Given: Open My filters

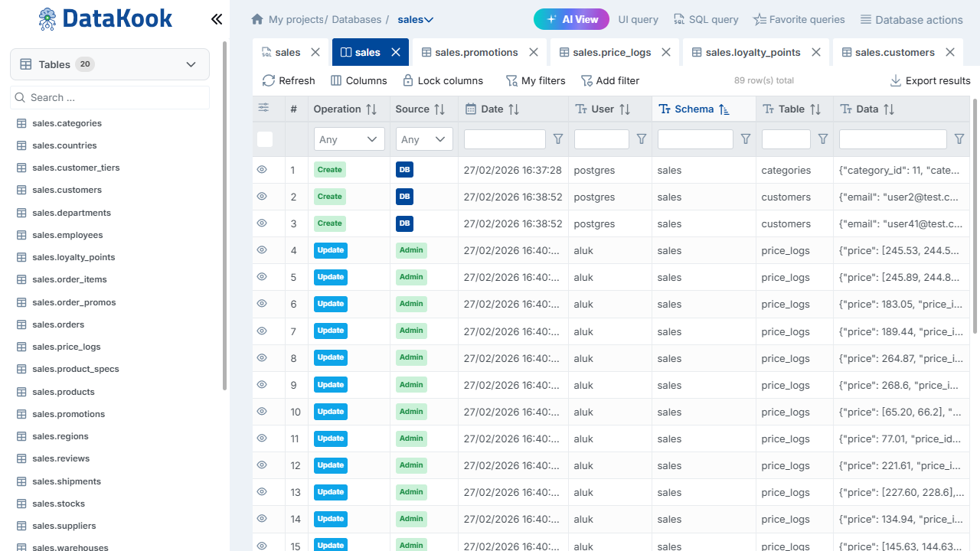Looking at the screenshot, I should [536, 80].
